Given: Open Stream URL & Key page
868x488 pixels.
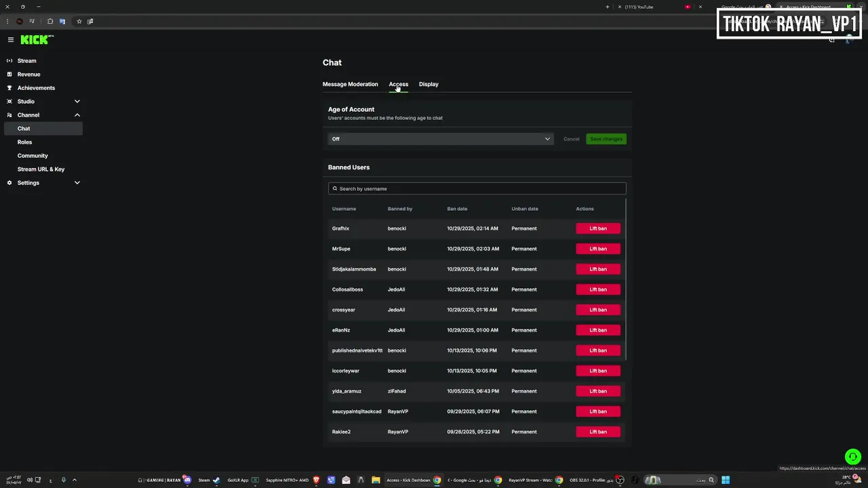Looking at the screenshot, I should tap(41, 169).
